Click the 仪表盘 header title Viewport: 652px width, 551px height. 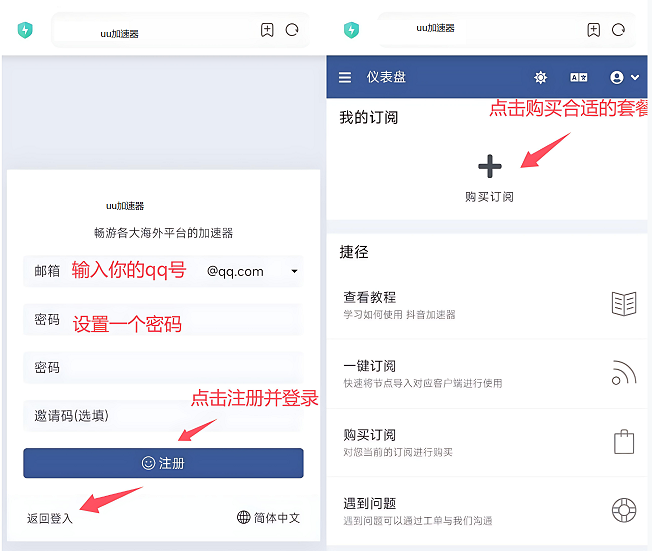[386, 77]
